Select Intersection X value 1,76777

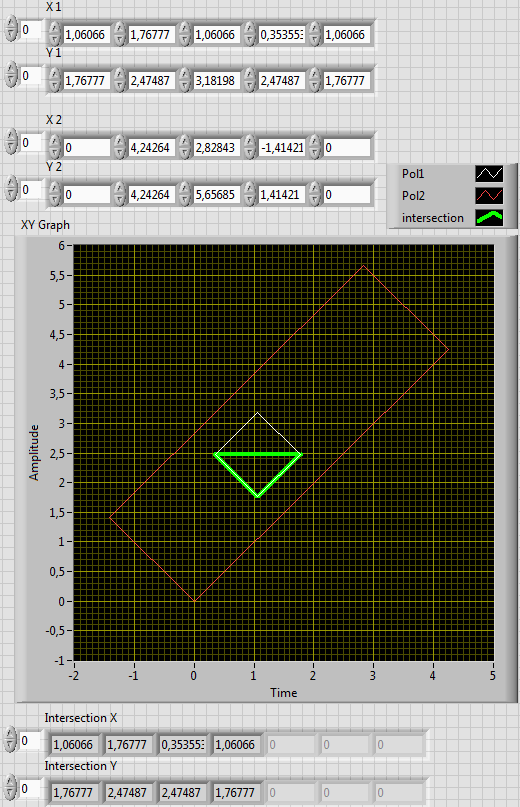pyautogui.click(x=129, y=745)
